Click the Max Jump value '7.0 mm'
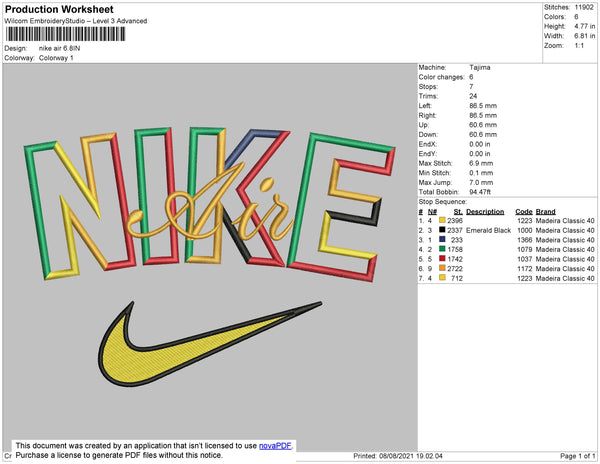600x464 pixels. (481, 182)
